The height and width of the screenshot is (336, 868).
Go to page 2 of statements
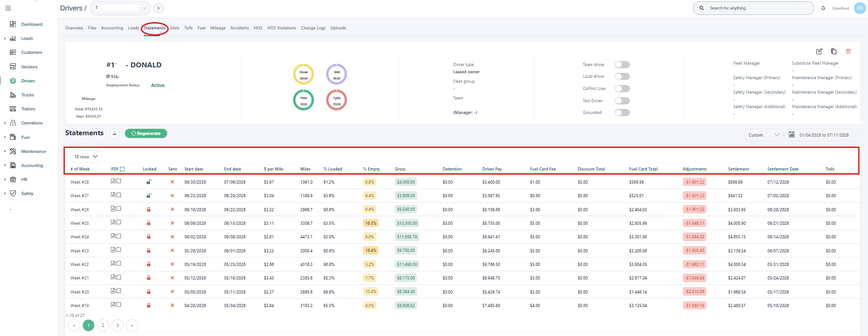tap(103, 325)
